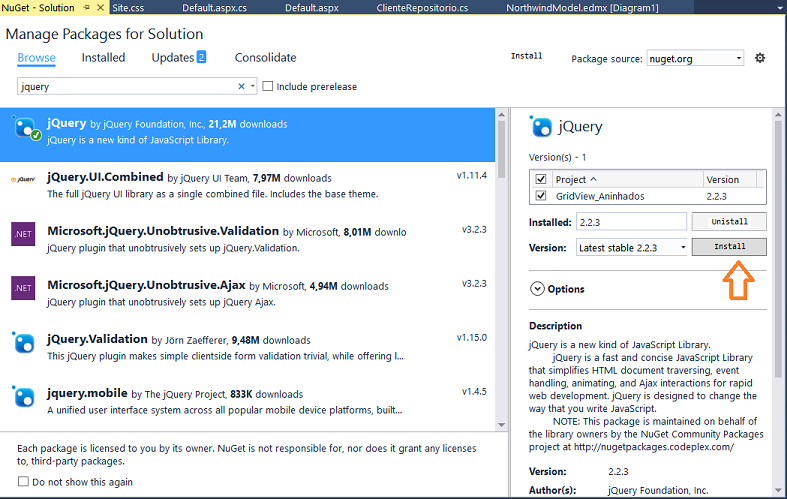Click the jQuery logo in details pane
This screenshot has width=787, height=499.
coord(541,126)
